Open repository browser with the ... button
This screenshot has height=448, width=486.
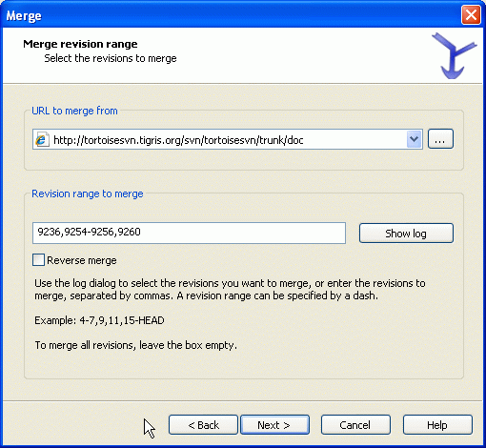coord(440,139)
